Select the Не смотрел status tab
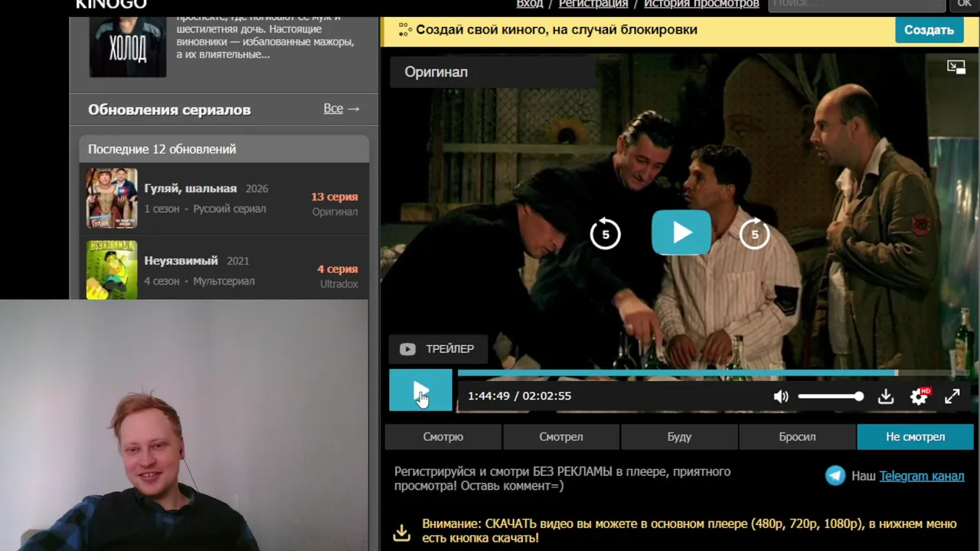980x551 pixels. [x=916, y=437]
